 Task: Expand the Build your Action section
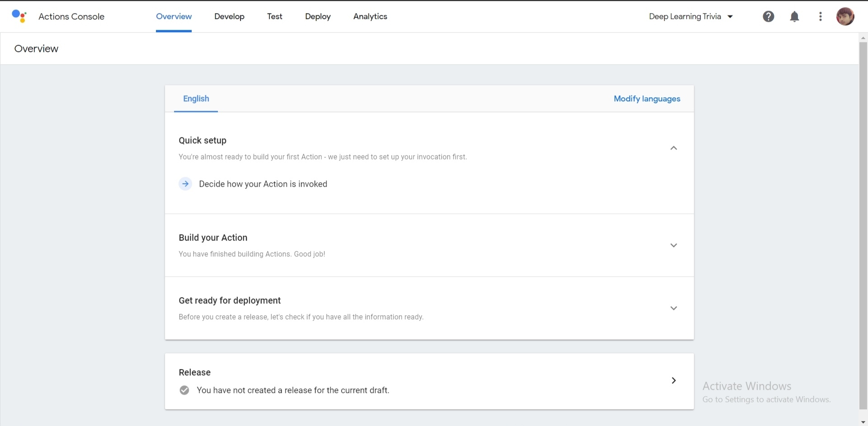[674, 246]
